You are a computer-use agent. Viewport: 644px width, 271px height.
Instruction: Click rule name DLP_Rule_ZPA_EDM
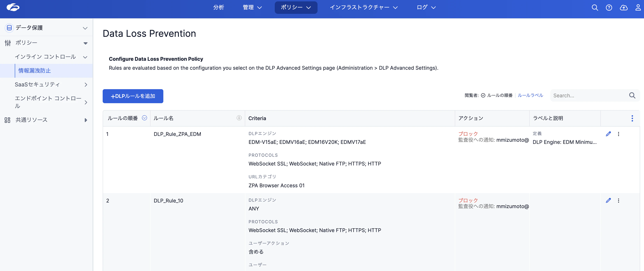tap(177, 134)
